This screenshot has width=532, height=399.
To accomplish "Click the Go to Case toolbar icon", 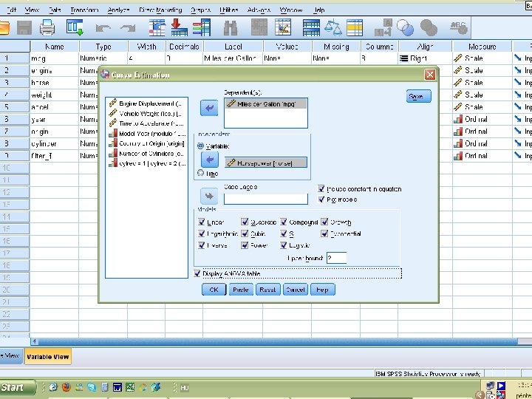I will 157,27.
